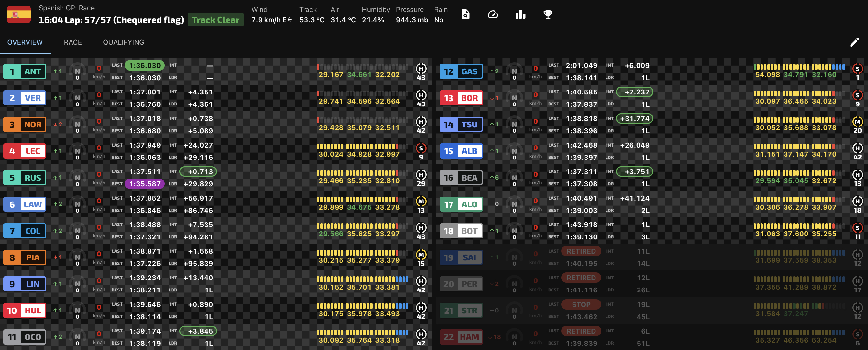This screenshot has height=350, width=868.
Task: Select the 16 BEA driver badge
Action: [461, 178]
